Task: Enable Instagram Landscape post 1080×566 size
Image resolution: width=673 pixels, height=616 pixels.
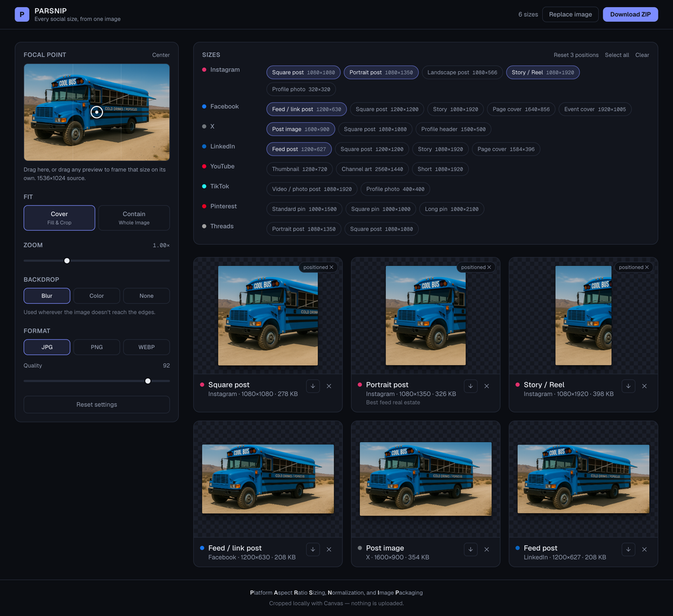Action: 462,72
